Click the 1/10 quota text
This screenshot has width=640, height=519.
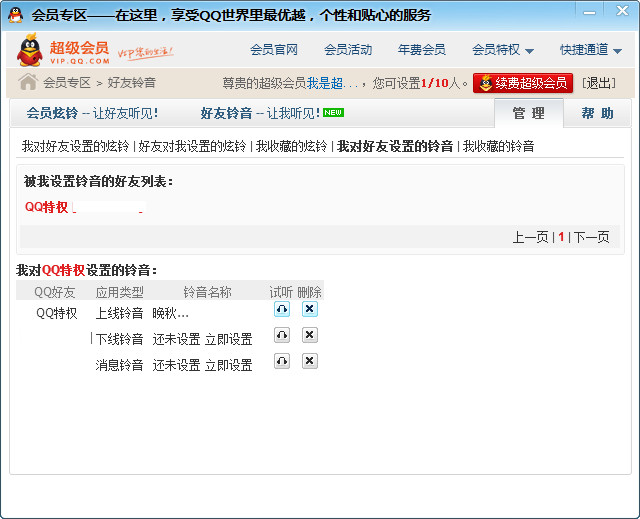click(434, 83)
